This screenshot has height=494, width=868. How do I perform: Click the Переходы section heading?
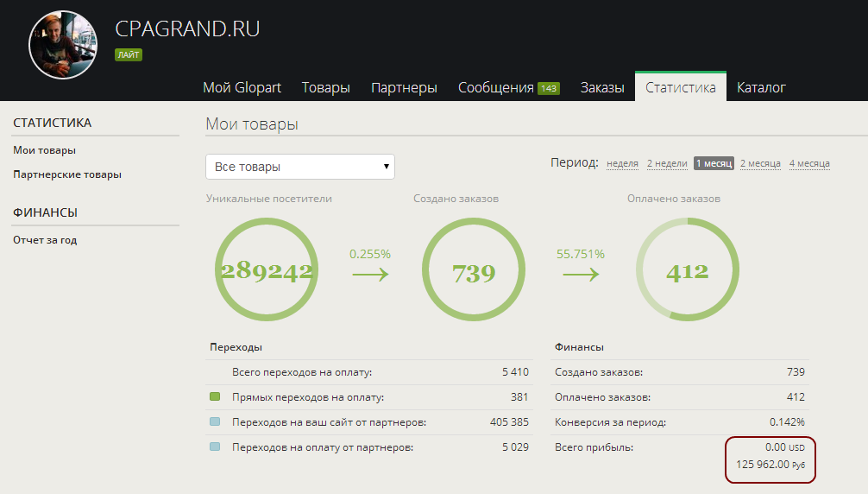coord(236,347)
